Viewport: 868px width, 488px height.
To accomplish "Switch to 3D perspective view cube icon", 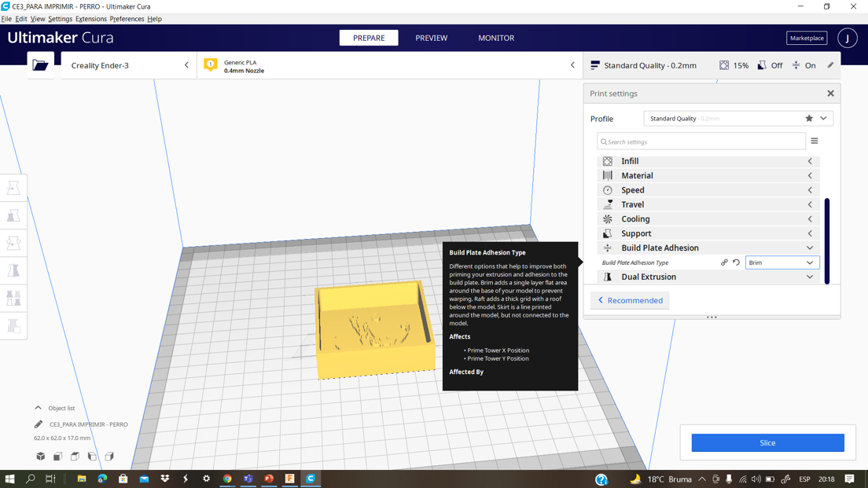I will tap(41, 457).
